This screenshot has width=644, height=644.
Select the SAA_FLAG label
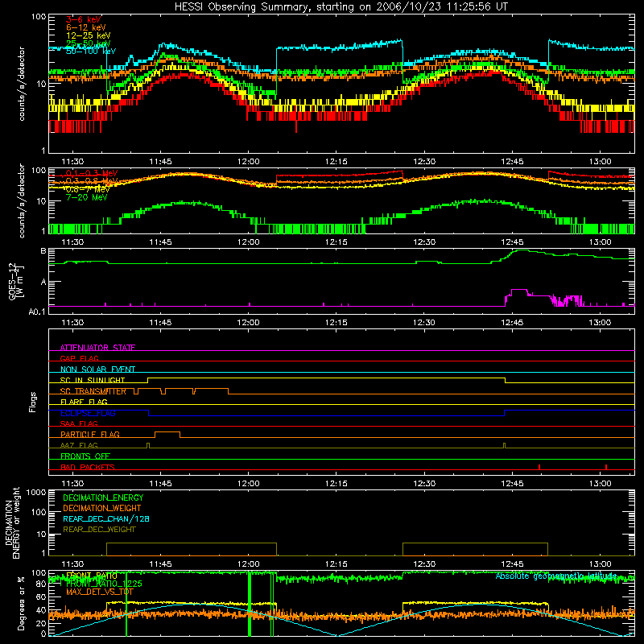pyautogui.click(x=79, y=423)
